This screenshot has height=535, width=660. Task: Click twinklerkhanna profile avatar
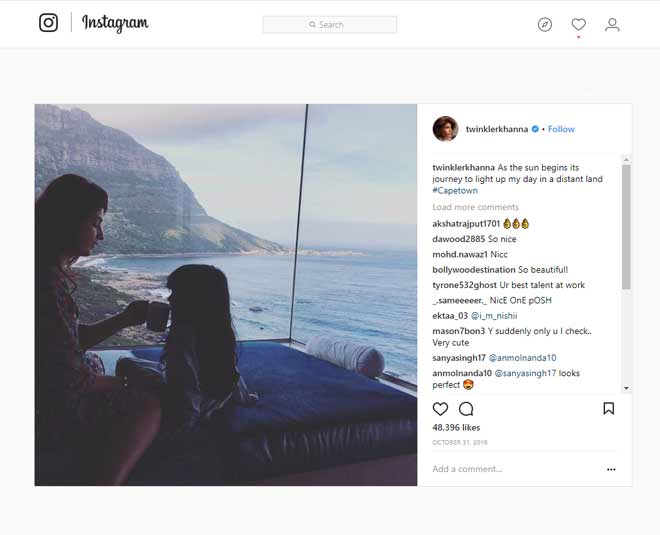(x=445, y=129)
